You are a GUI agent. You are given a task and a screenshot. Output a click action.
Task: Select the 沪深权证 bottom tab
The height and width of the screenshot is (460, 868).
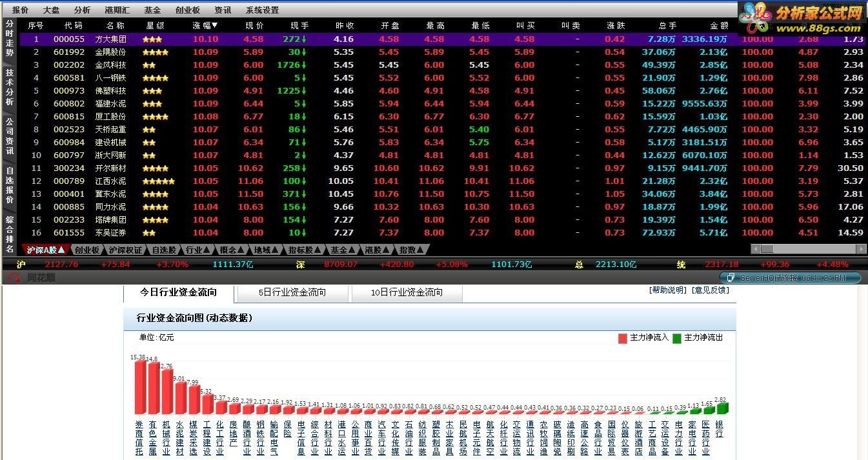(x=125, y=250)
